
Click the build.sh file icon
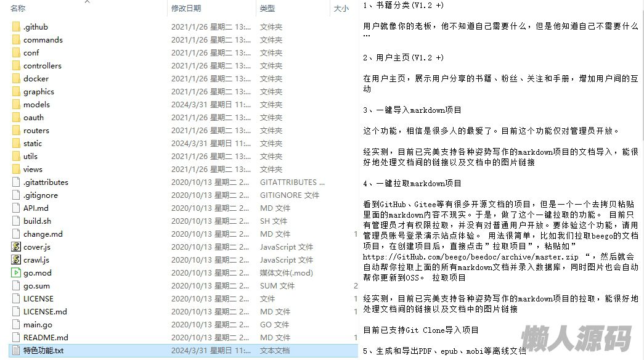16,221
